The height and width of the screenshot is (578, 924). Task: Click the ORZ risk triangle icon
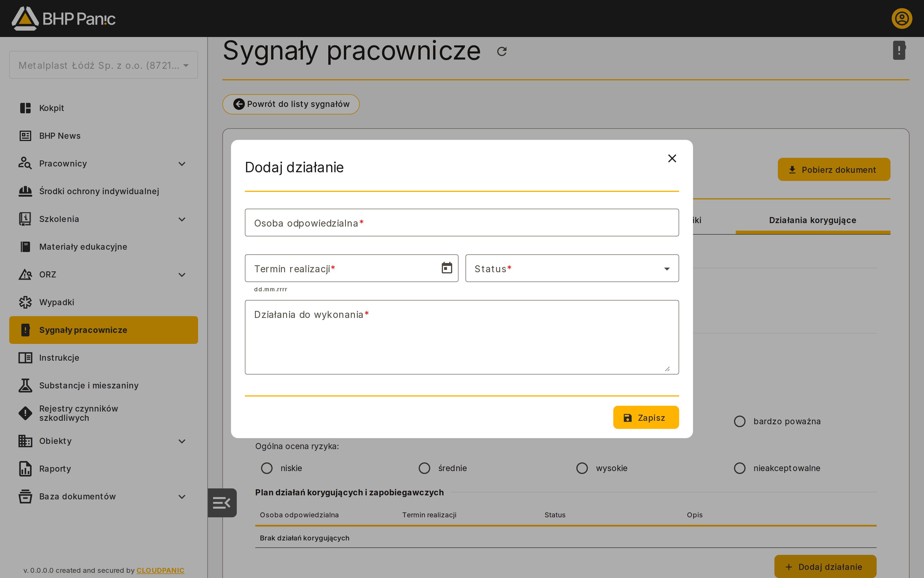click(x=25, y=275)
